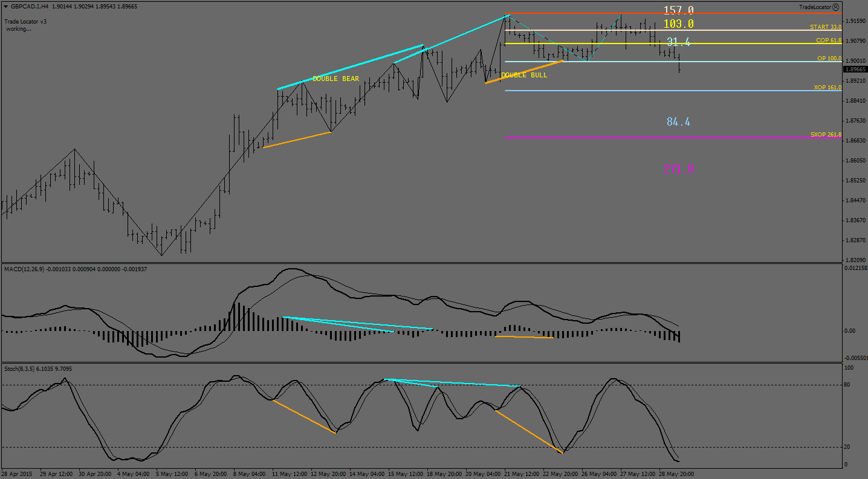Select the magenta 271.8 text object
The width and height of the screenshot is (868, 479).
(679, 169)
